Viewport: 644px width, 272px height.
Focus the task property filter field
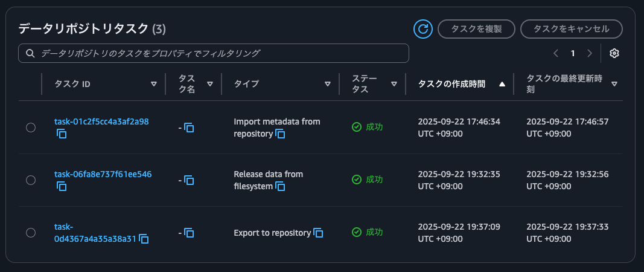tap(214, 53)
